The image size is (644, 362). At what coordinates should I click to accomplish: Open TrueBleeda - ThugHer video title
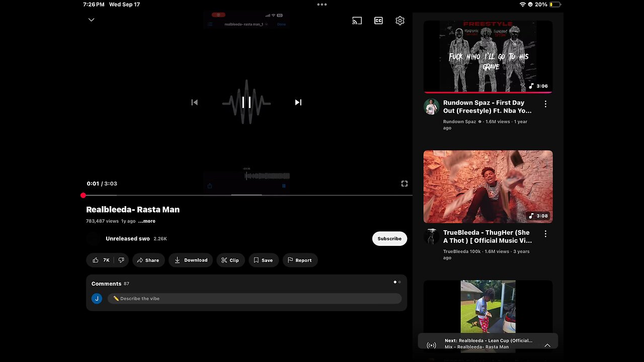[487, 236]
